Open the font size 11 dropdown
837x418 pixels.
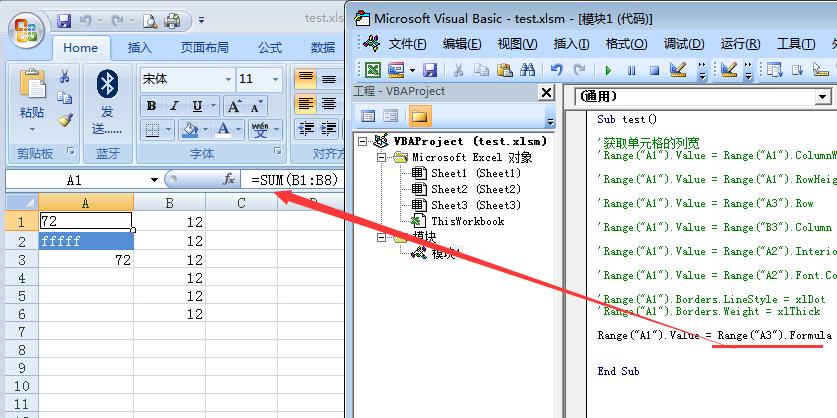point(275,79)
